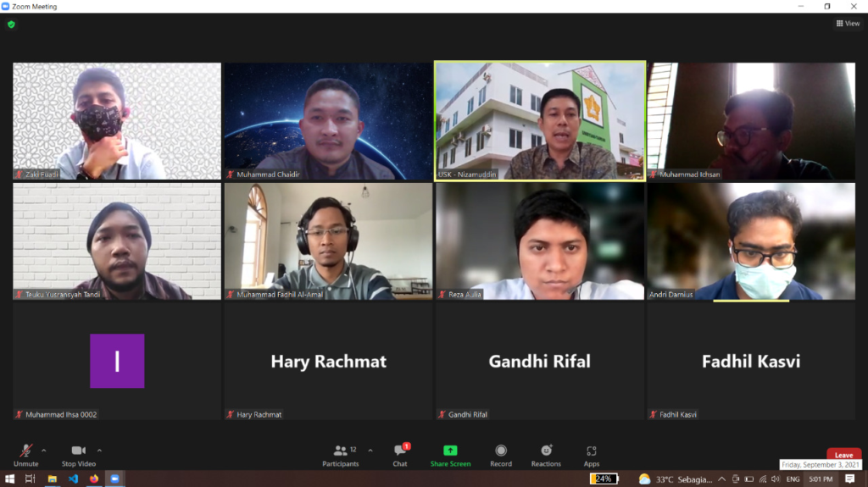Image resolution: width=868 pixels, height=487 pixels.
Task: Click the taskbar clock showing 5:01 PM
Action: [820, 479]
